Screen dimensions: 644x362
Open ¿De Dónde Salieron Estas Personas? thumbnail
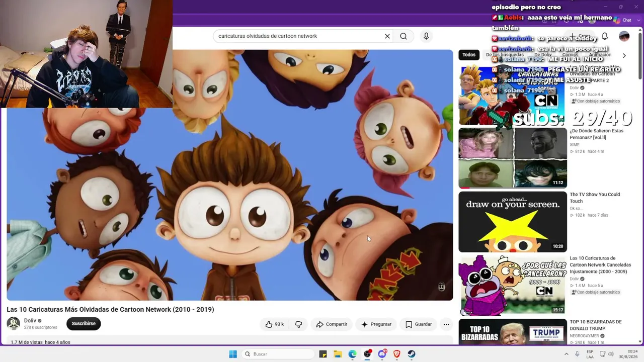(513, 158)
